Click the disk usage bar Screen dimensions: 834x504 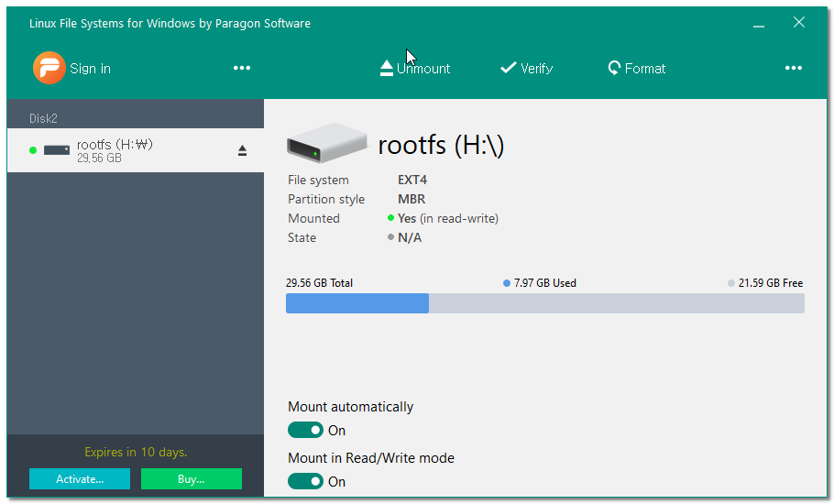click(545, 303)
